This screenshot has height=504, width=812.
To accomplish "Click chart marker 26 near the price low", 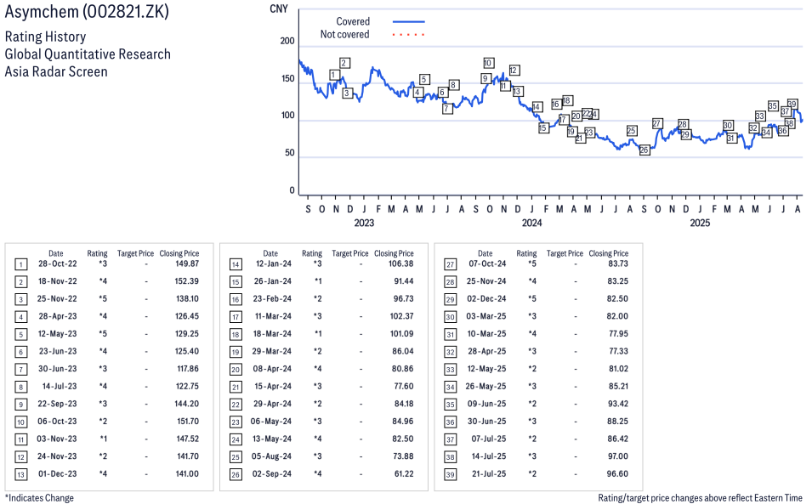I will 644,150.
